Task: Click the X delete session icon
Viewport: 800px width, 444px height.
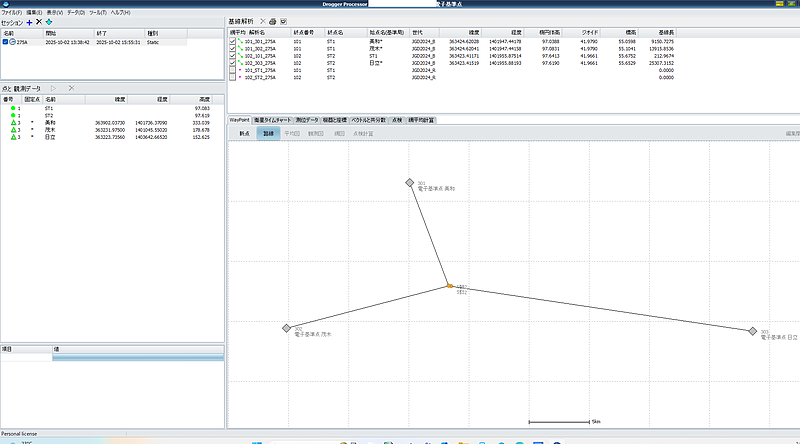Action: pyautogui.click(x=39, y=21)
